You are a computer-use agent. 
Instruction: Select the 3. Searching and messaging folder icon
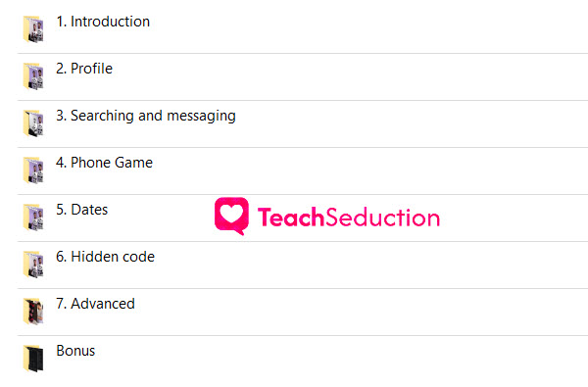(33, 123)
